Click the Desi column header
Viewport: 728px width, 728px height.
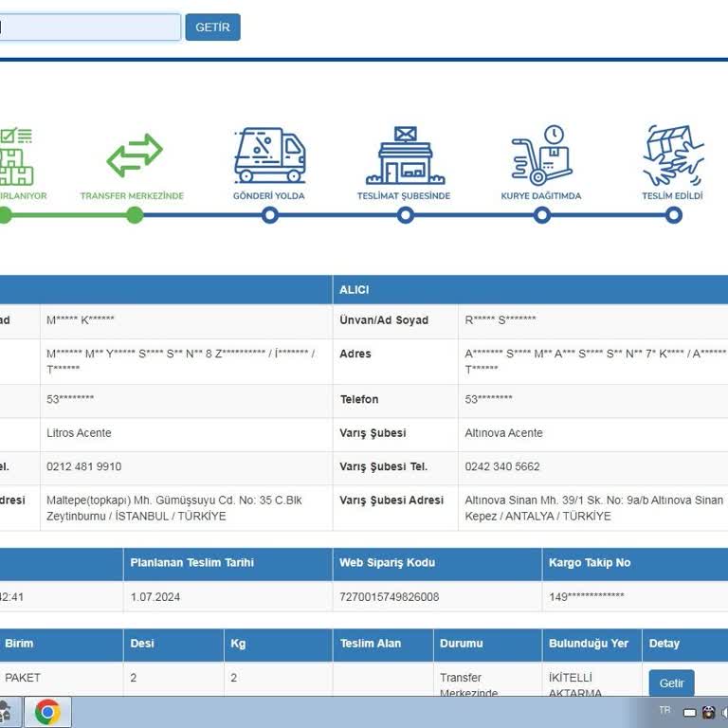click(173, 645)
